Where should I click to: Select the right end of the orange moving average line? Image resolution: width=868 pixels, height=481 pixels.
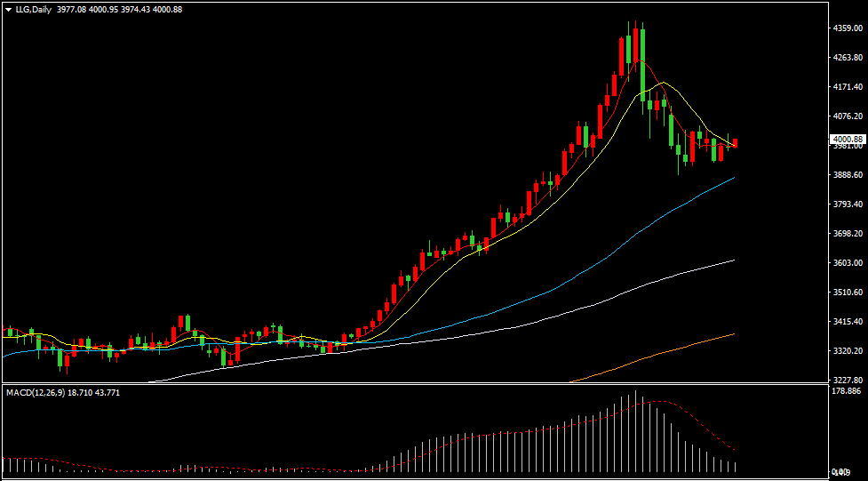[x=734, y=334]
